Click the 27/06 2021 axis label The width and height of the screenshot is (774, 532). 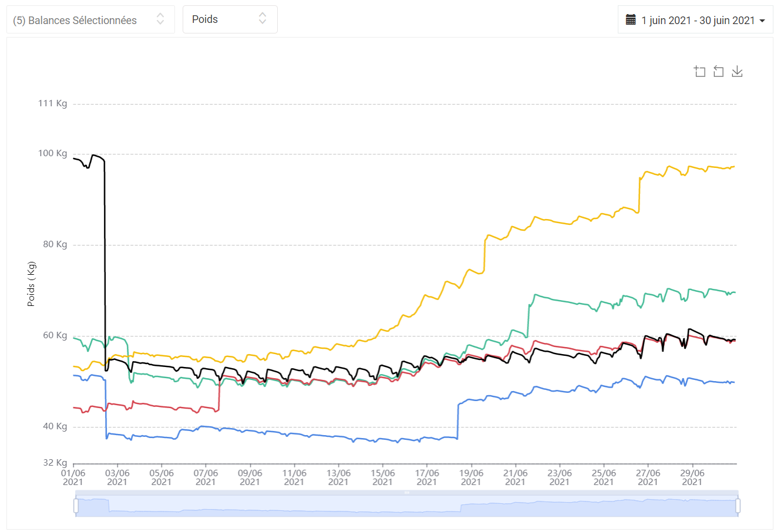click(648, 477)
